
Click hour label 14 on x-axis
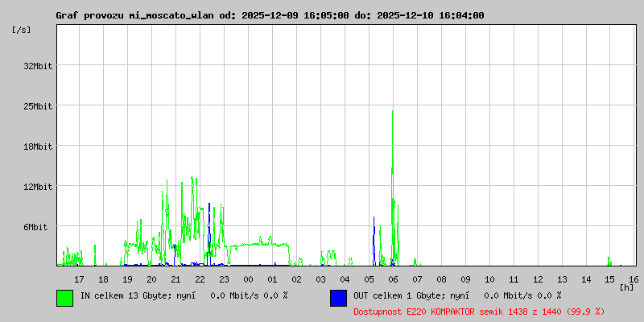[587, 279]
